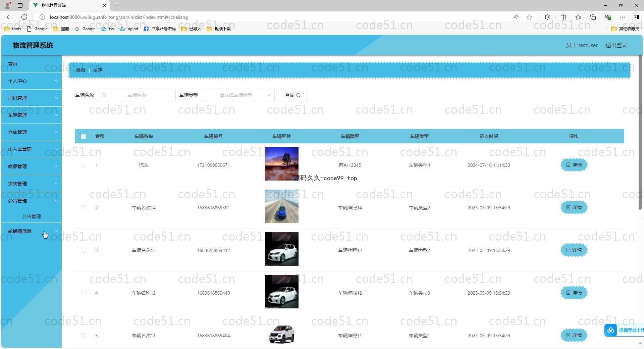Click the page vertical scrollbar
The width and height of the screenshot is (644, 349).
pyautogui.click(x=640, y=133)
